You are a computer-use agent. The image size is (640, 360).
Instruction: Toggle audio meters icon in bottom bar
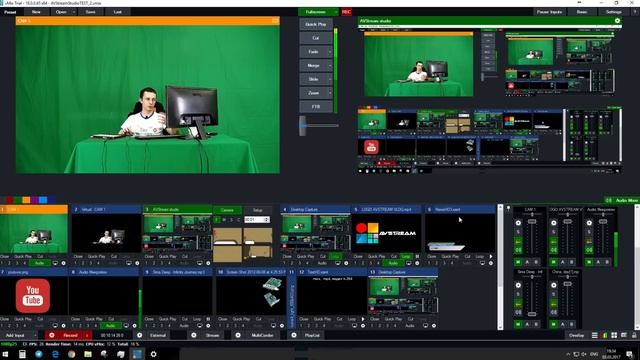click(x=604, y=335)
